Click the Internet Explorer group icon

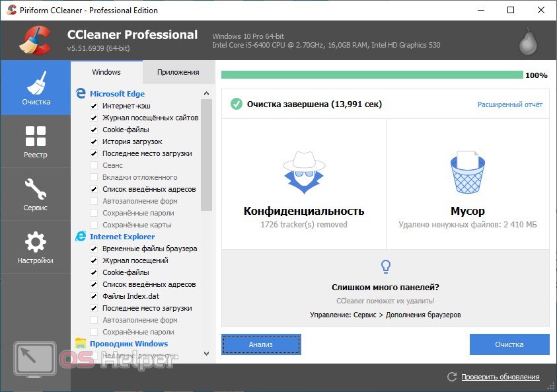click(81, 236)
